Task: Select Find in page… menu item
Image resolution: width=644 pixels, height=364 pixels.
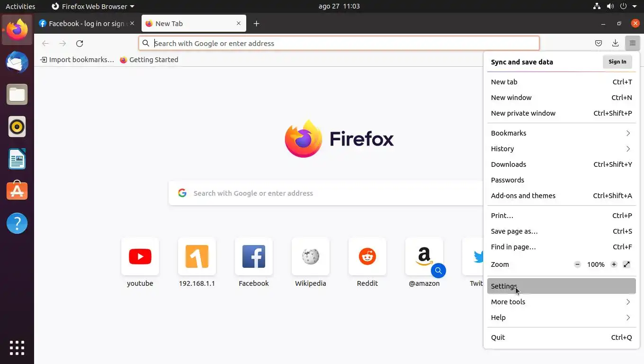Action: [562, 247]
